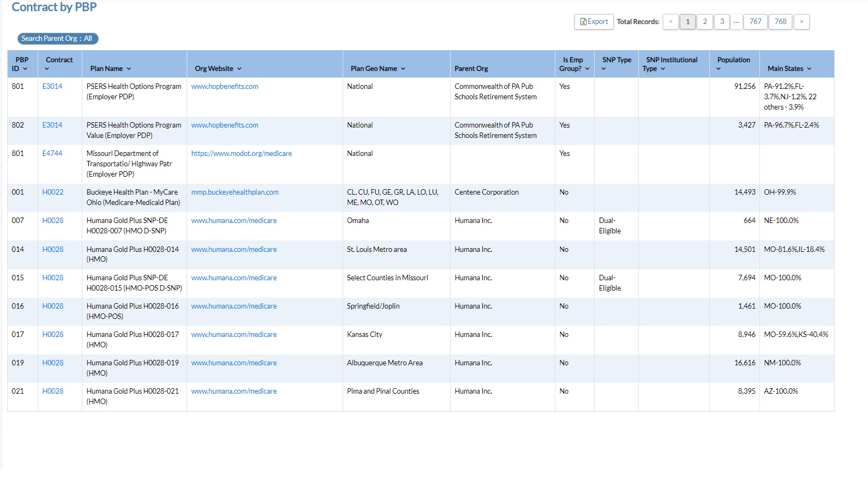Sort by Population column header
Image resolution: width=868 pixels, height=482 pixels.
point(718,69)
